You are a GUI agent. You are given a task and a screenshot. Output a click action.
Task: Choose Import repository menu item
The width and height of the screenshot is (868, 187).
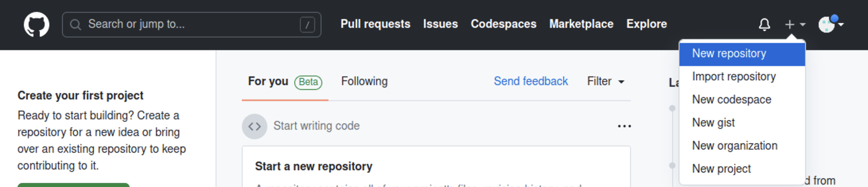coord(734,76)
